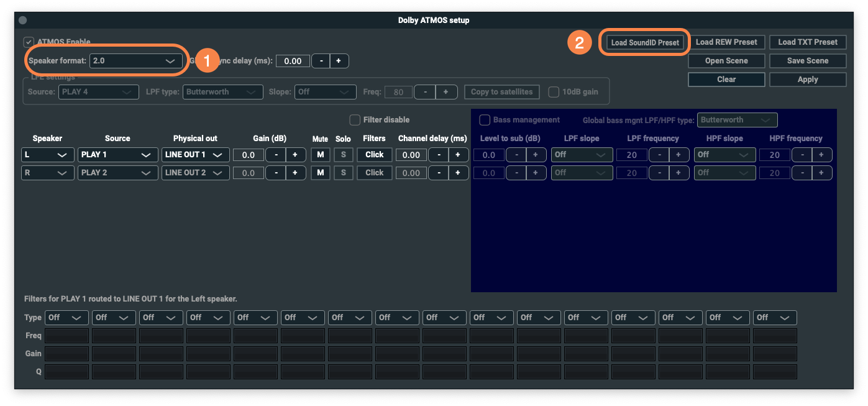
Task: Toggle the Filter disable checkbox
Action: pyautogui.click(x=355, y=119)
